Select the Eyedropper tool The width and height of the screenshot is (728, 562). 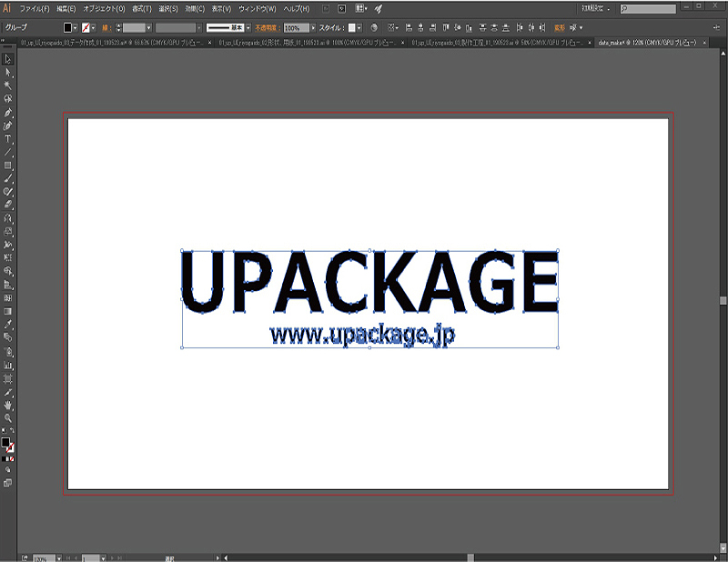coord(7,325)
